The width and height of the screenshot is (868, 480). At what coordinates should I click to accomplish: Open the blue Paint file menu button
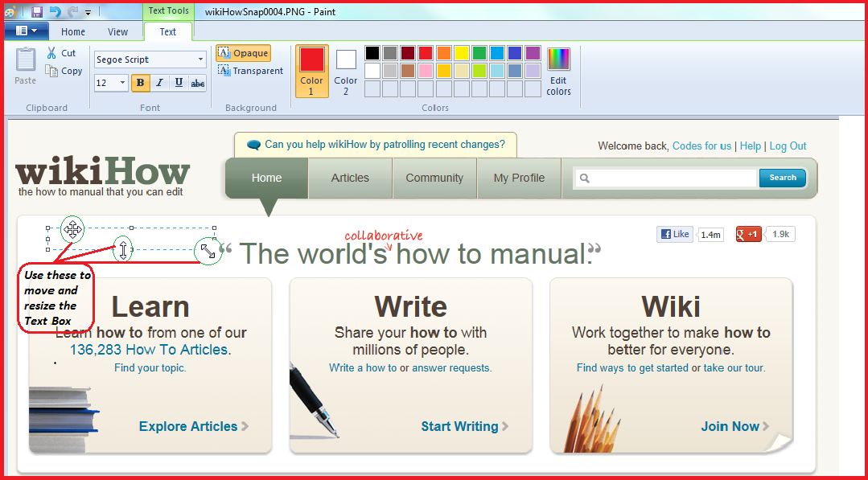pos(26,31)
